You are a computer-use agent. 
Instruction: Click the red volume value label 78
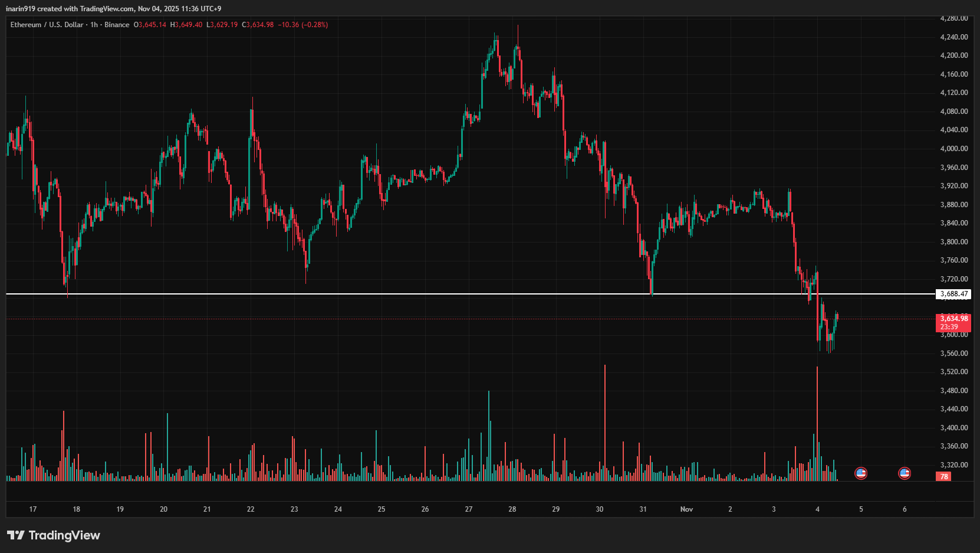pos(944,476)
